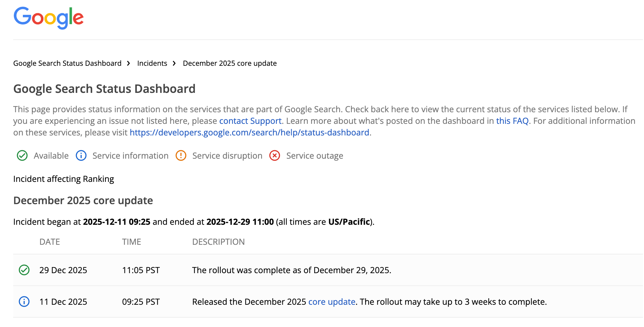Click TIME column header
Image resolution: width=644 pixels, height=327 pixels.
click(x=131, y=242)
